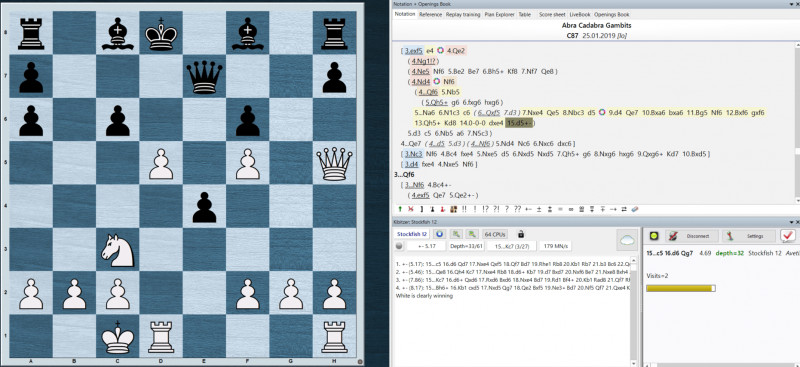Screen dimensions: 800x367
Task: Insert the '!?' interesting move symbol
Action: [x=486, y=209]
